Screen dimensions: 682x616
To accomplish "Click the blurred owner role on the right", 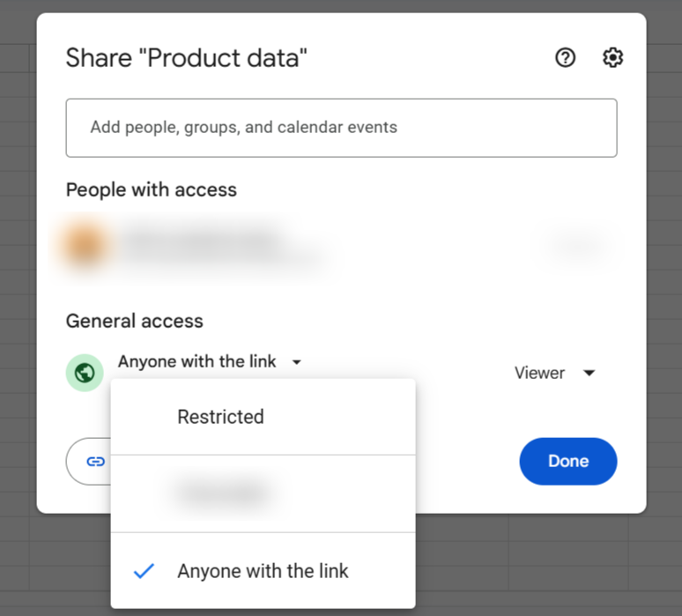I will (x=577, y=245).
